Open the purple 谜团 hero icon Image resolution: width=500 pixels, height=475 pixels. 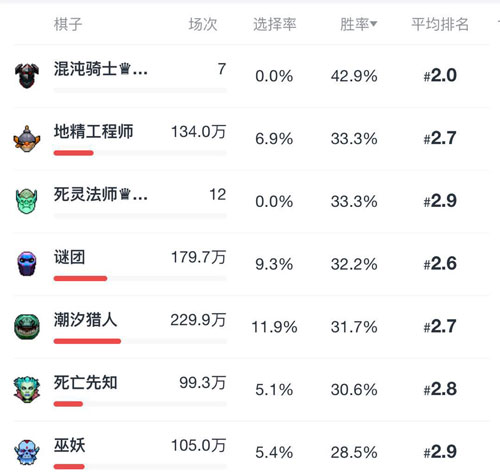pos(27,264)
